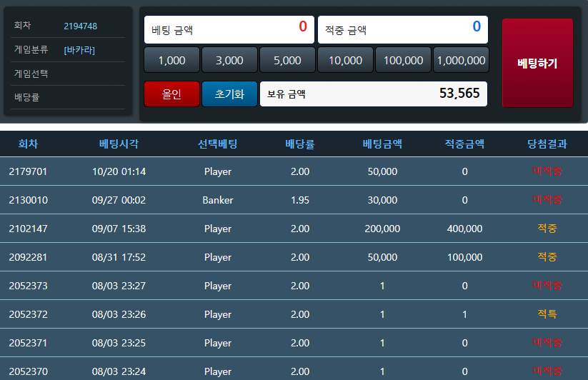
Task: Click the 적중 result in row 2092281
Action: (547, 256)
